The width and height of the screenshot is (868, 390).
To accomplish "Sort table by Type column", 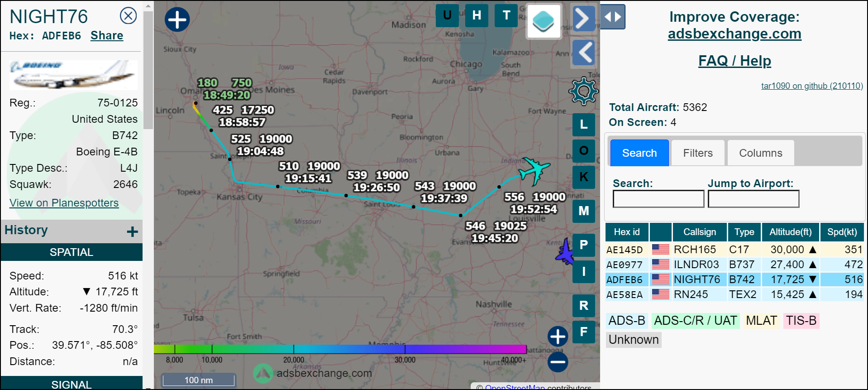I will [744, 232].
